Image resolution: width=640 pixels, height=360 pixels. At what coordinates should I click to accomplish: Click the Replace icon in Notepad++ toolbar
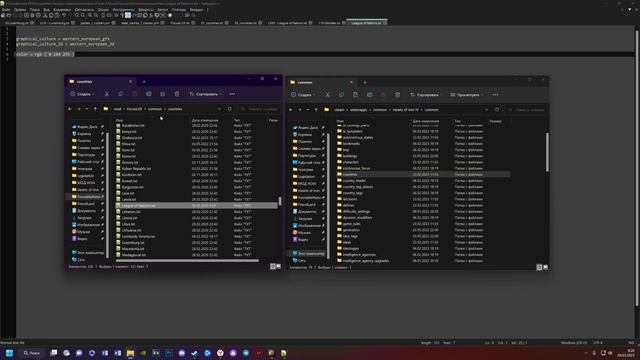83,15
